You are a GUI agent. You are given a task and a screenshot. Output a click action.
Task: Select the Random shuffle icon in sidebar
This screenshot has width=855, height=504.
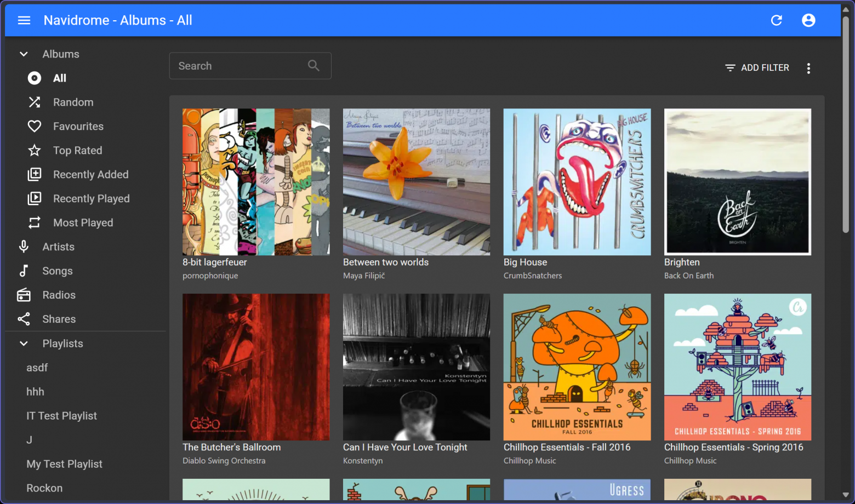35,102
